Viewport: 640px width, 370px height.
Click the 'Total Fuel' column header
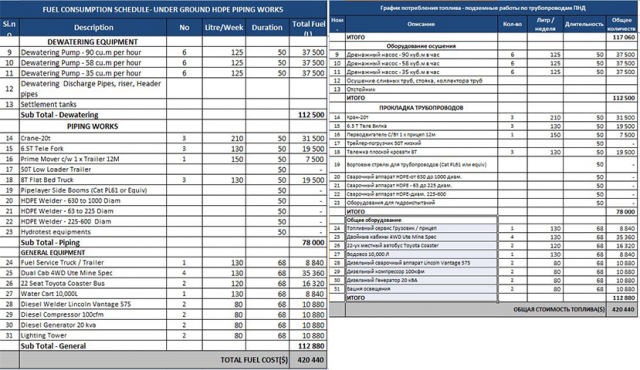pyautogui.click(x=308, y=27)
